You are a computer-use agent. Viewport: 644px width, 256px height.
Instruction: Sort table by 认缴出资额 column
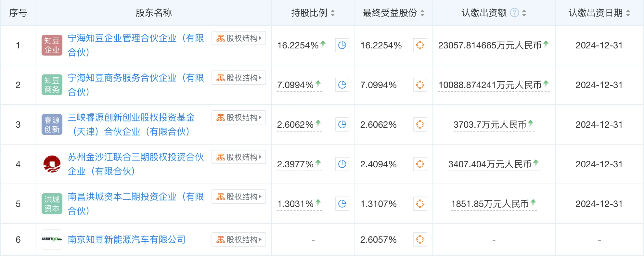point(524,13)
